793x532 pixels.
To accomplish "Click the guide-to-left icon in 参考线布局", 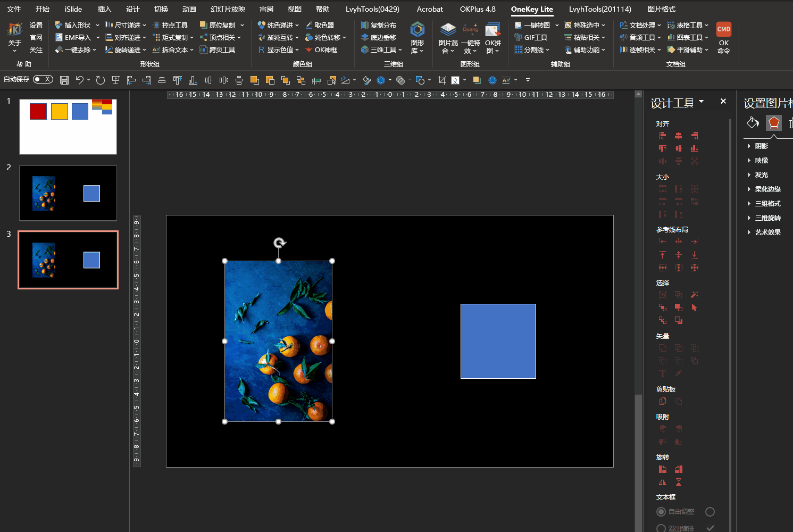I will [663, 242].
